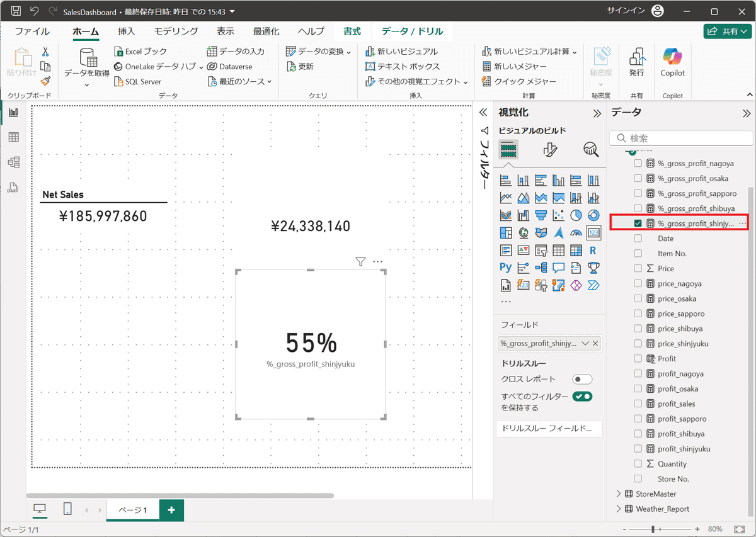This screenshot has height=537, width=756.
Task: Select the ページ 1 page tab
Action: tap(132, 510)
